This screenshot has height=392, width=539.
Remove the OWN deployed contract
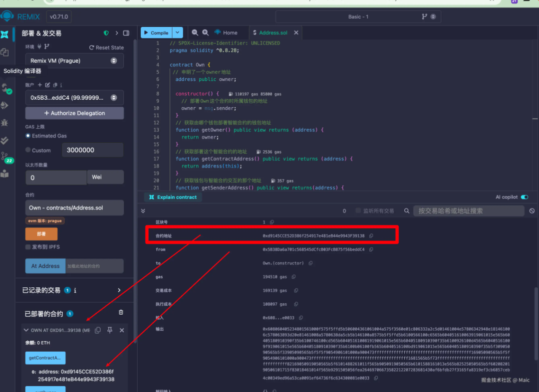(122, 330)
